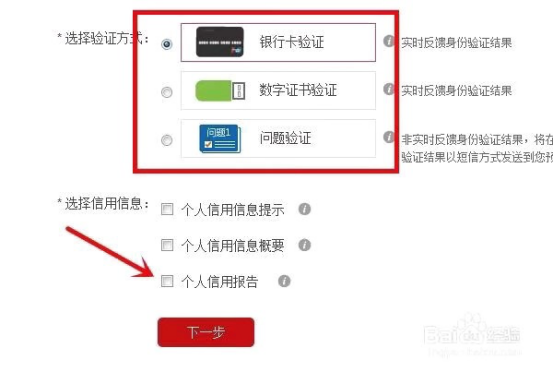This screenshot has height=372, width=554.
Task: Check the 个人信用信息概要 checkbox
Action: point(167,244)
